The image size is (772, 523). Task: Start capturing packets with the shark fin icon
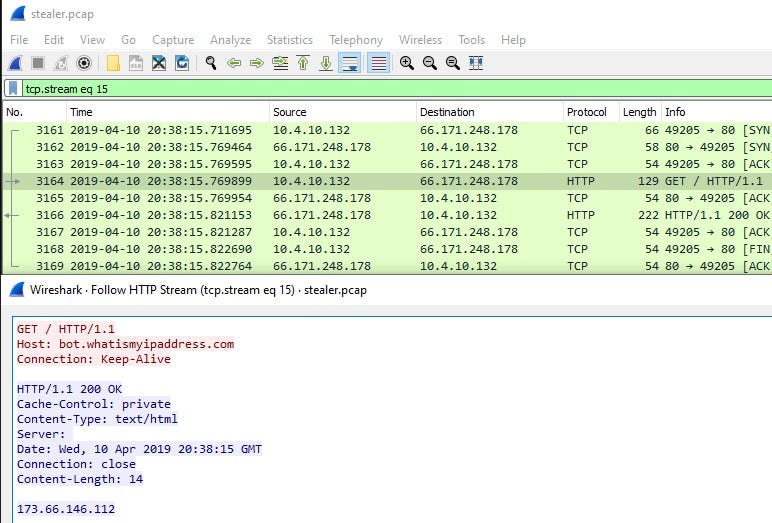tap(15, 63)
